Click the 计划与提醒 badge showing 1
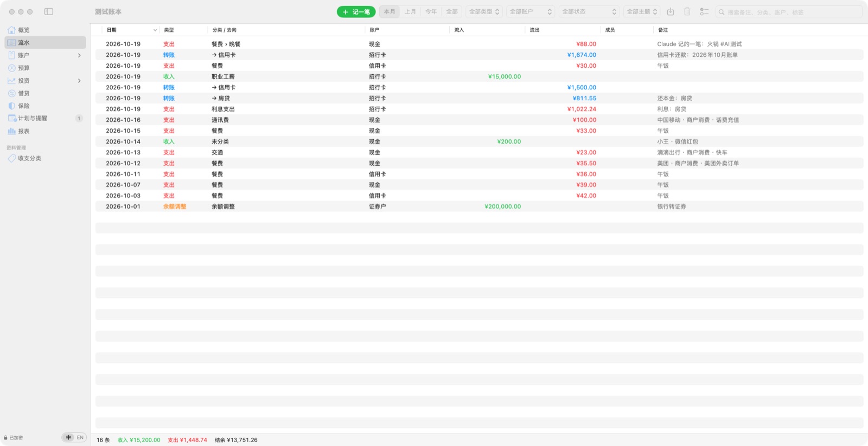The image size is (868, 446). tap(79, 118)
